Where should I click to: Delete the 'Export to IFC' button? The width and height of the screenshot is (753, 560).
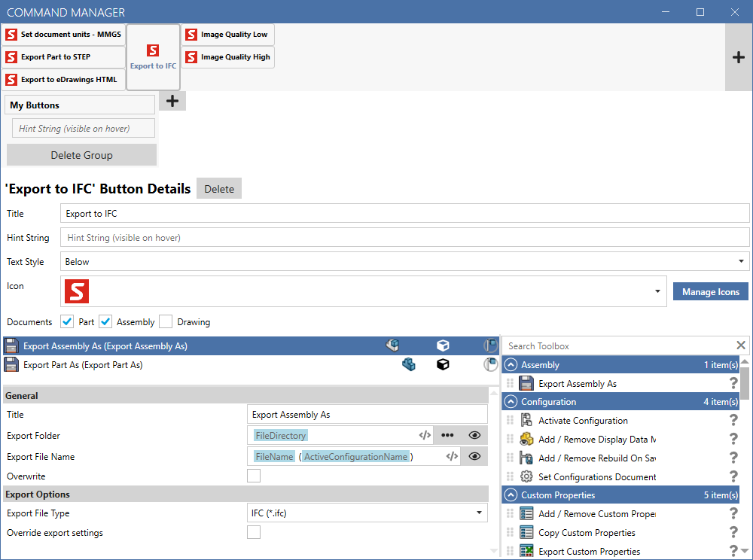[219, 189]
